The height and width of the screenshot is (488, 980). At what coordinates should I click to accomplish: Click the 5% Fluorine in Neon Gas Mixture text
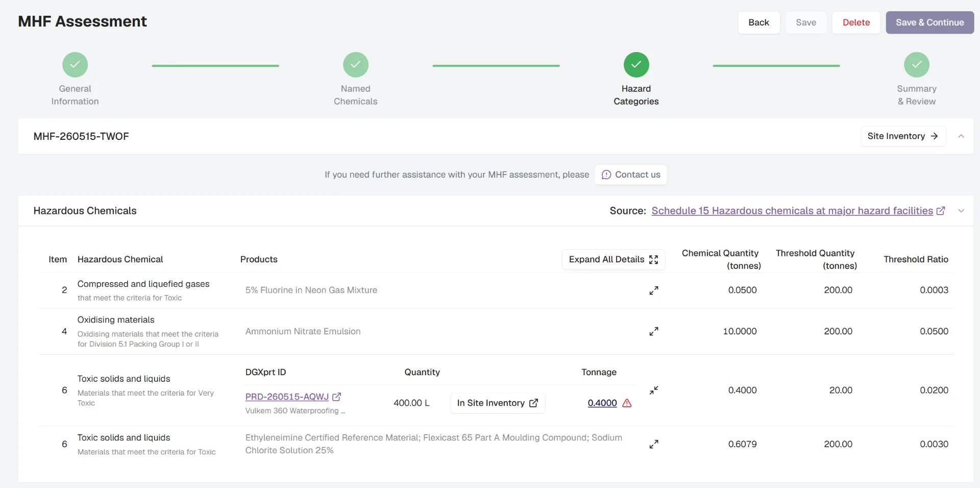311,290
